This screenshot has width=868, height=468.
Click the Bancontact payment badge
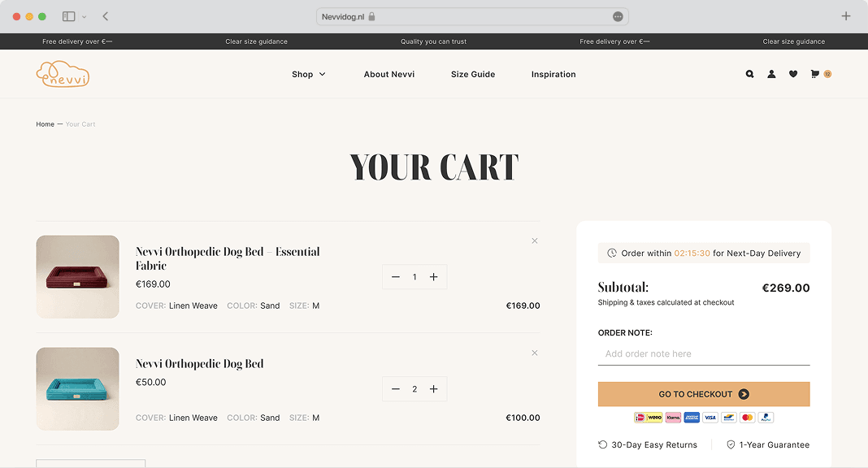[x=728, y=418]
